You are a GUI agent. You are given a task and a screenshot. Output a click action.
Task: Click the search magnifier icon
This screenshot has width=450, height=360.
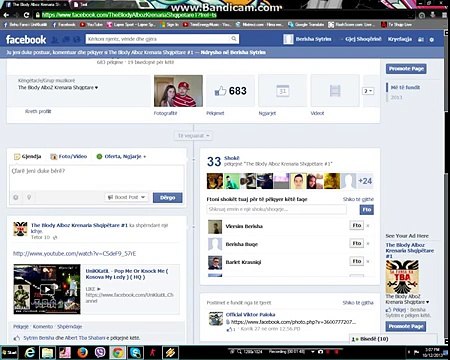[x=234, y=39]
